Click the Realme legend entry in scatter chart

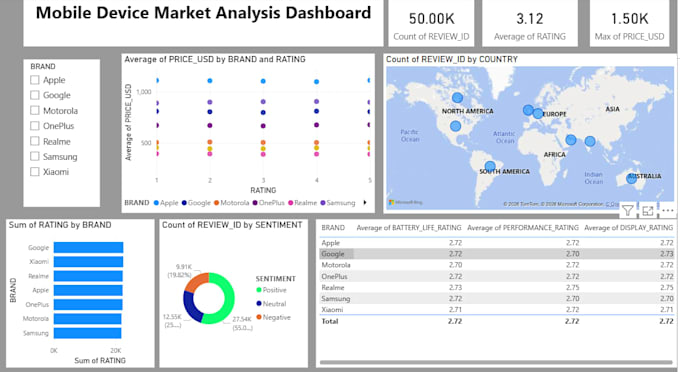coord(302,202)
